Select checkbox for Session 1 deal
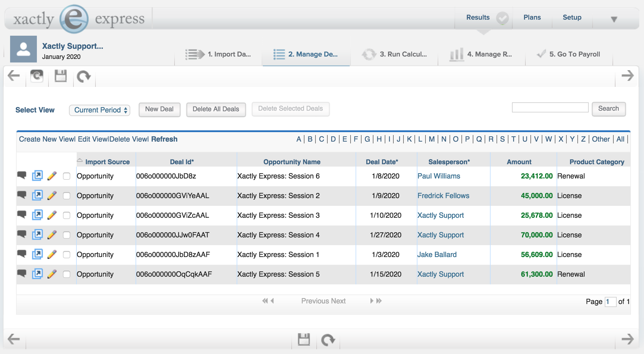Image resolution: width=644 pixels, height=354 pixels. [67, 255]
